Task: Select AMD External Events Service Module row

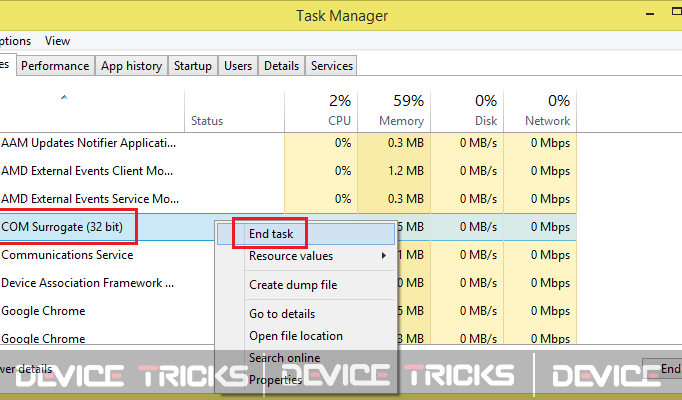Action: coord(288,199)
